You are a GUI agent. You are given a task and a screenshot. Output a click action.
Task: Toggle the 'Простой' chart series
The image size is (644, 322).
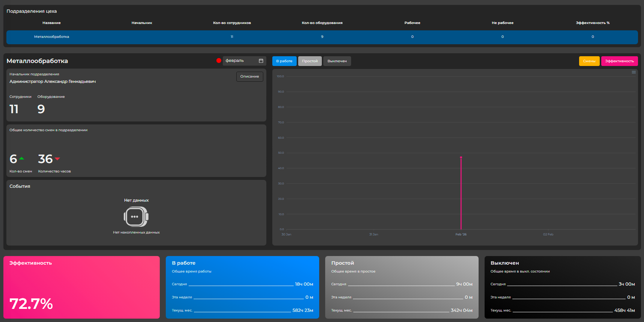310,61
